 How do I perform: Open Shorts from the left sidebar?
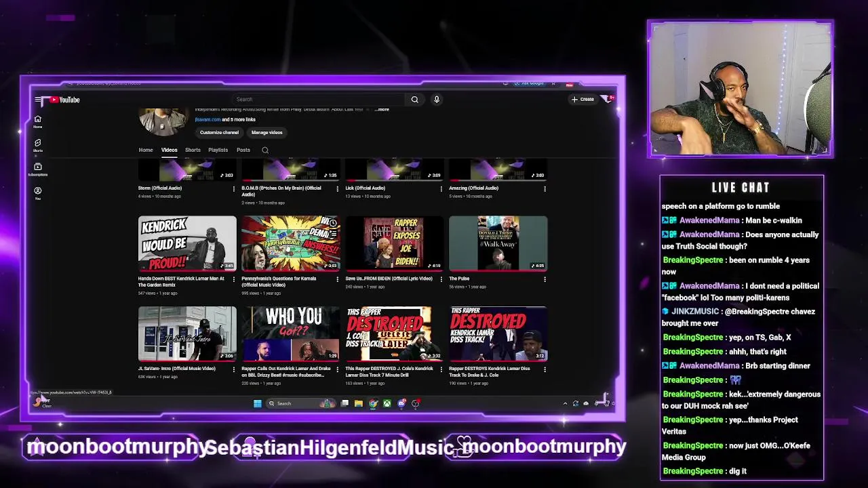38,146
